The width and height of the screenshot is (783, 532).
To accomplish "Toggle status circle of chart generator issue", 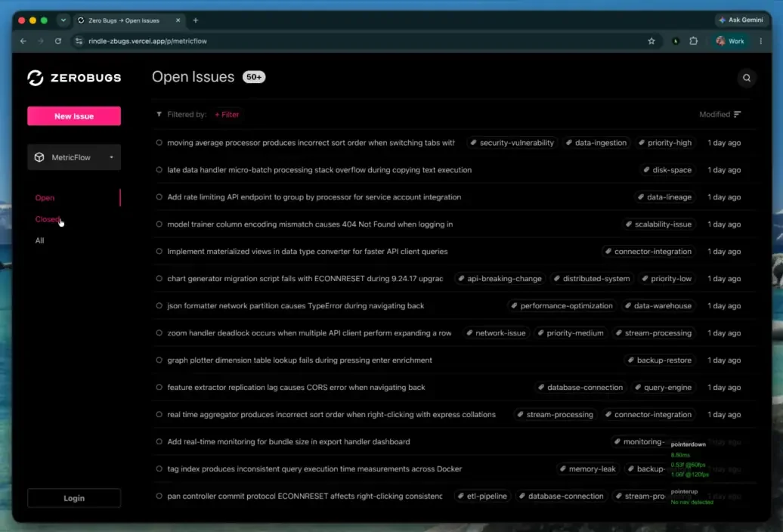I will point(159,279).
